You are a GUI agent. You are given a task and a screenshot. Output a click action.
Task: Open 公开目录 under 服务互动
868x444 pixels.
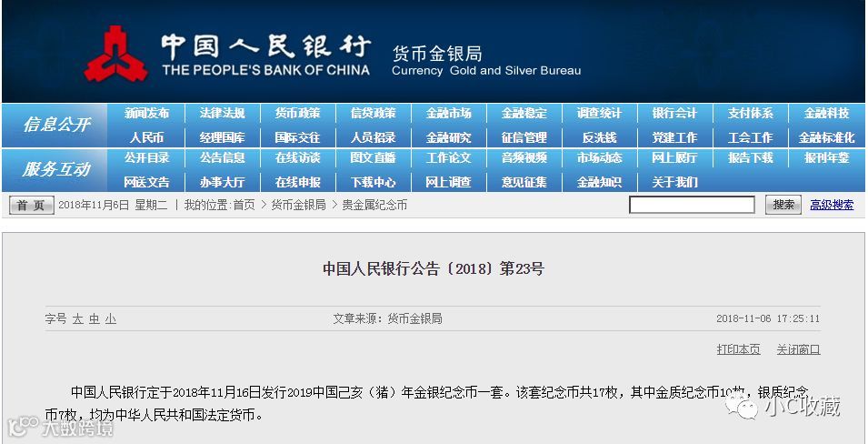[146, 158]
